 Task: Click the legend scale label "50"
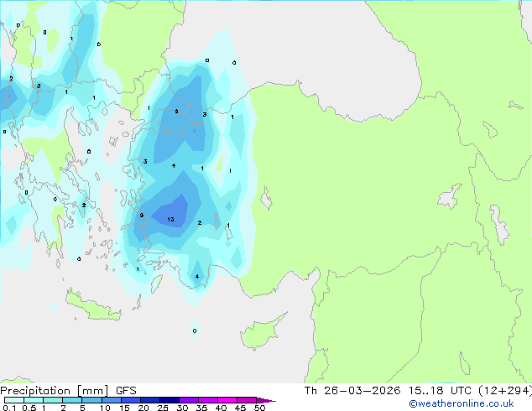[x=259, y=408]
